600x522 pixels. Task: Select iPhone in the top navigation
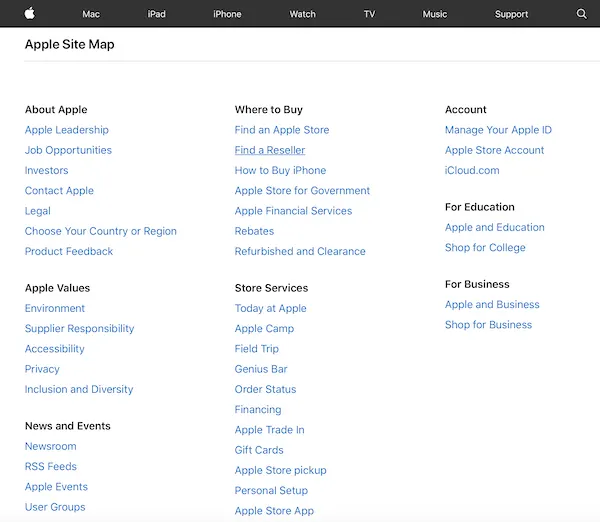point(227,14)
